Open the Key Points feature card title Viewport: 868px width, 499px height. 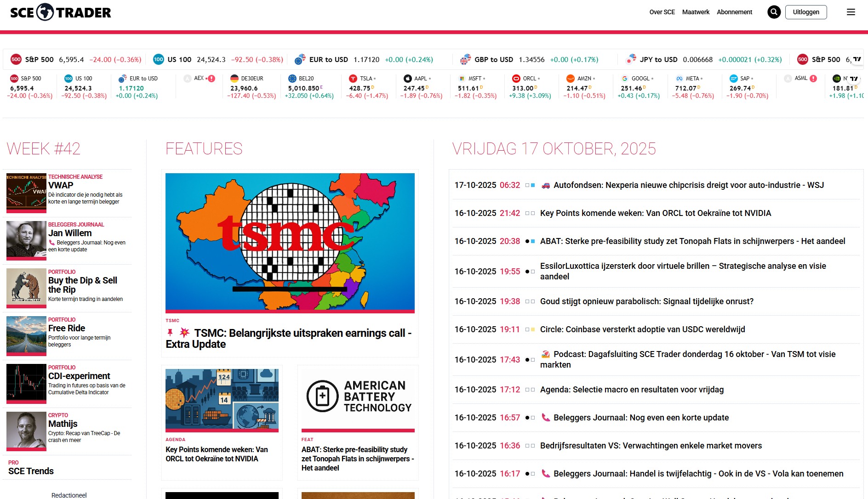[x=217, y=454]
